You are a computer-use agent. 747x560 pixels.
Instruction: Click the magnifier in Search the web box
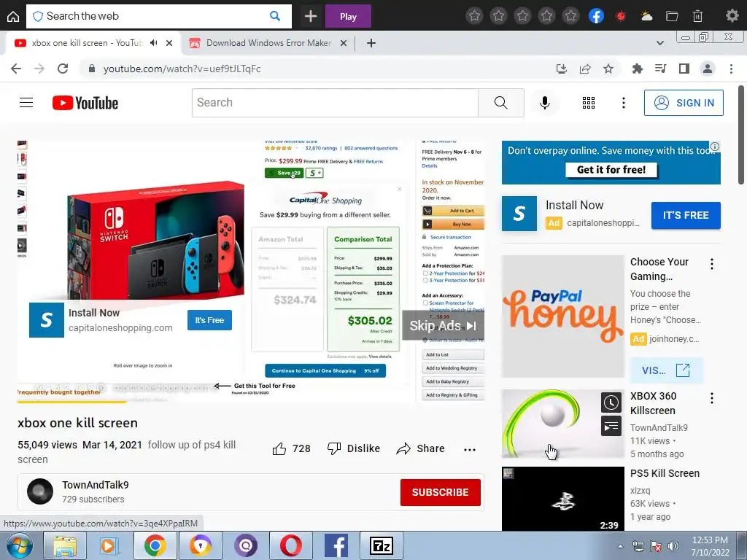pyautogui.click(x=275, y=16)
